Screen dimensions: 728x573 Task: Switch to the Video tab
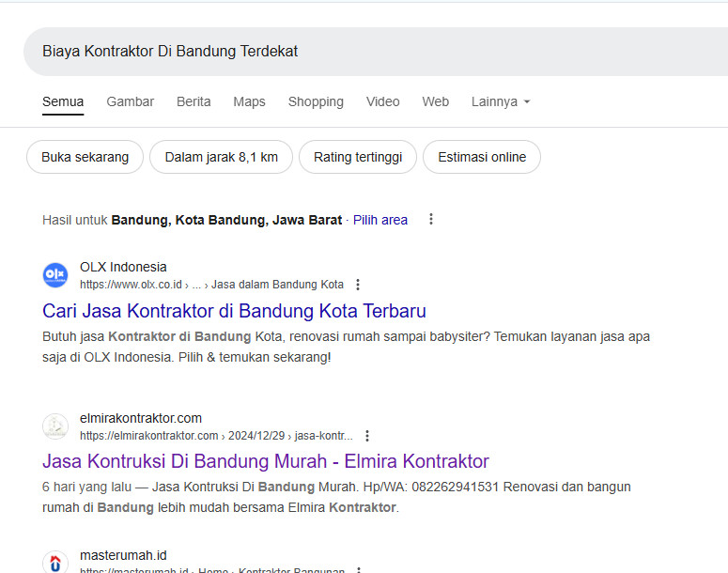point(382,101)
